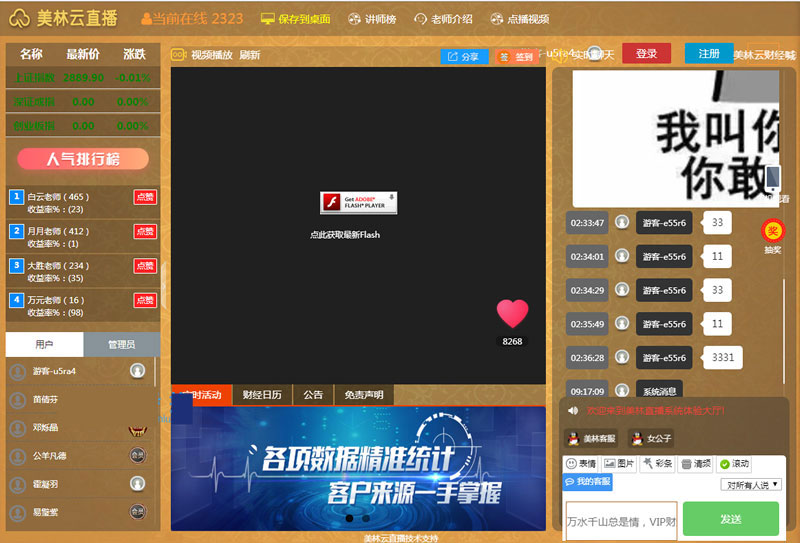
Task: Like 白云老师 with the 点赞 button
Action: (145, 198)
